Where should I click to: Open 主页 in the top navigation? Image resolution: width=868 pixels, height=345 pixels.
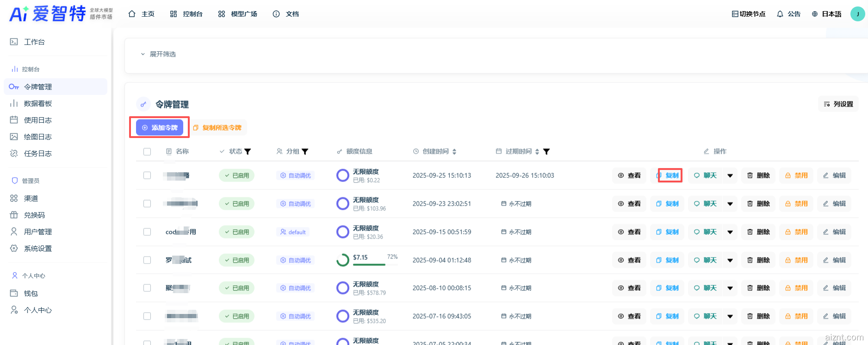click(x=142, y=14)
